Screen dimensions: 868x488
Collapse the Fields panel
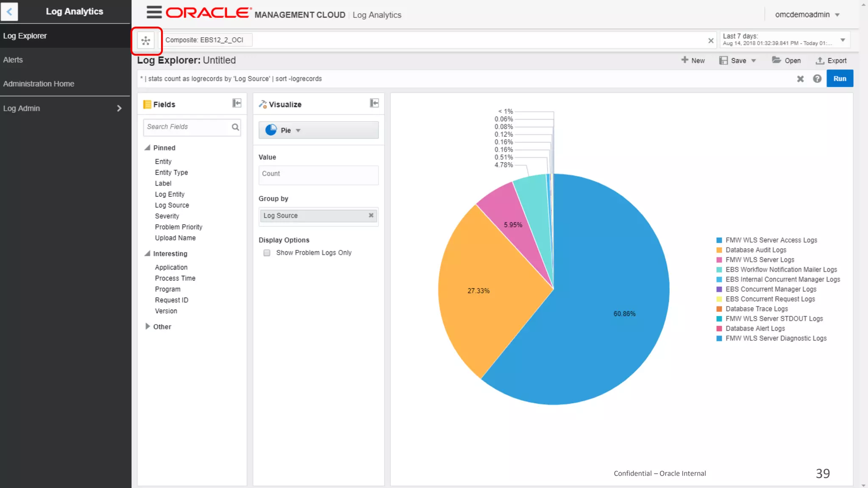click(236, 103)
